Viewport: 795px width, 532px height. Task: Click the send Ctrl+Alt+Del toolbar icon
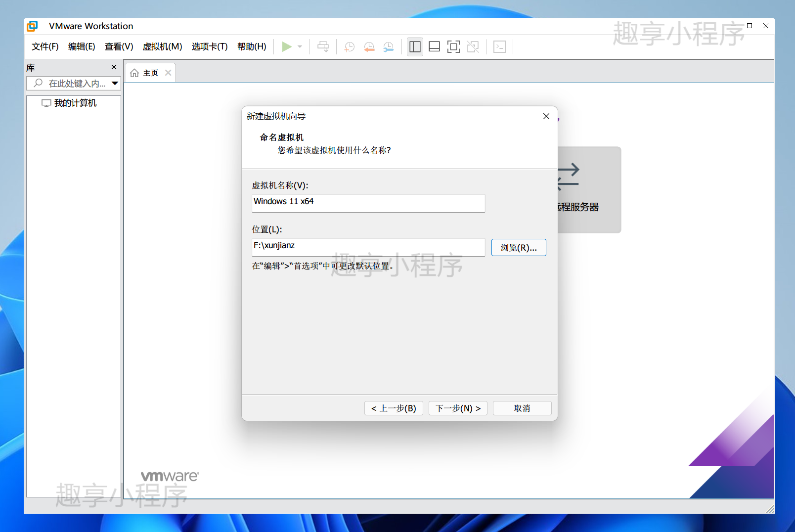tap(323, 46)
